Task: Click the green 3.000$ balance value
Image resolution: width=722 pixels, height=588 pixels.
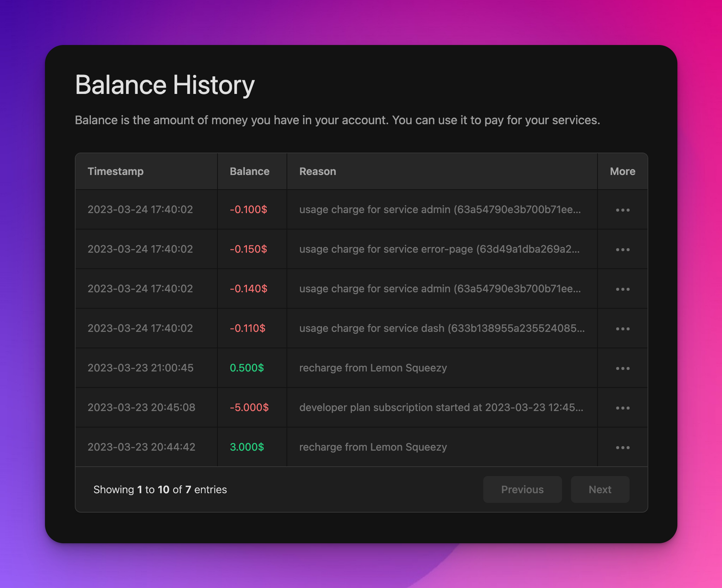Action: (x=247, y=447)
